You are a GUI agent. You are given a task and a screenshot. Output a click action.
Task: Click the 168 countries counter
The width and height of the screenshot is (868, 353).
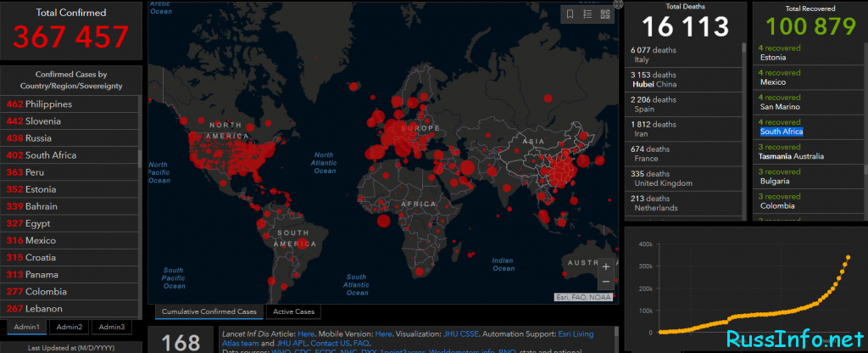[x=181, y=342]
